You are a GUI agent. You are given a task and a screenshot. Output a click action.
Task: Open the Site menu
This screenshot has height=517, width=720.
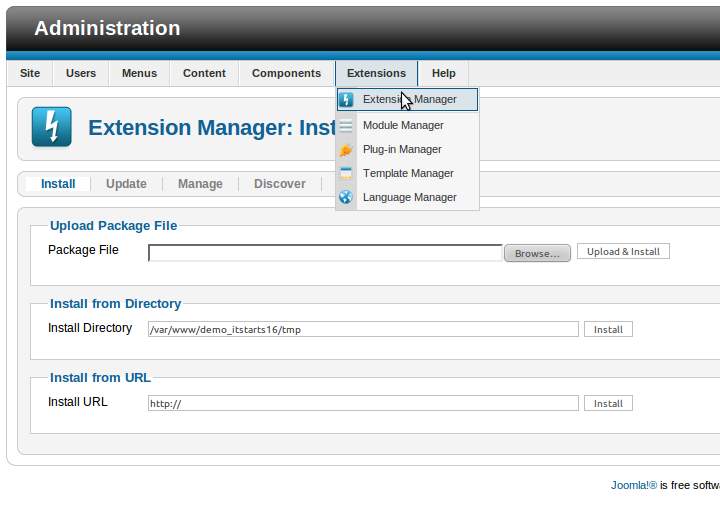coord(30,73)
